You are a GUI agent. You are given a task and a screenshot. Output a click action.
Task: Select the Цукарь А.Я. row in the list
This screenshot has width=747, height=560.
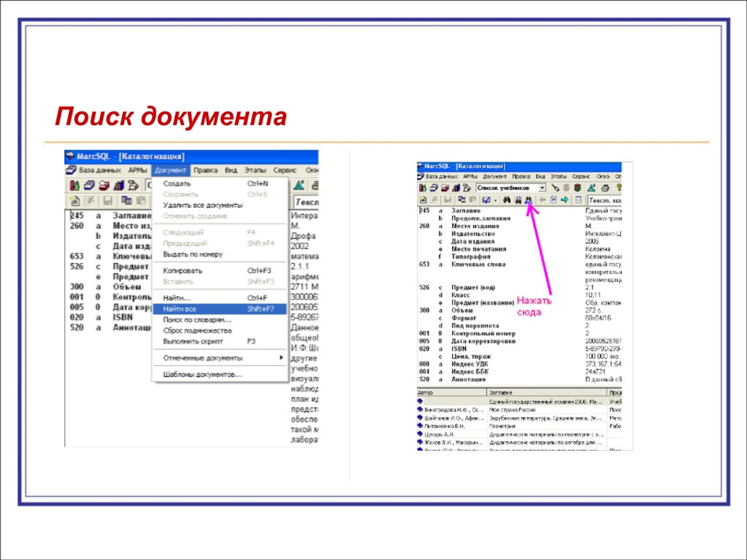tap(519, 434)
